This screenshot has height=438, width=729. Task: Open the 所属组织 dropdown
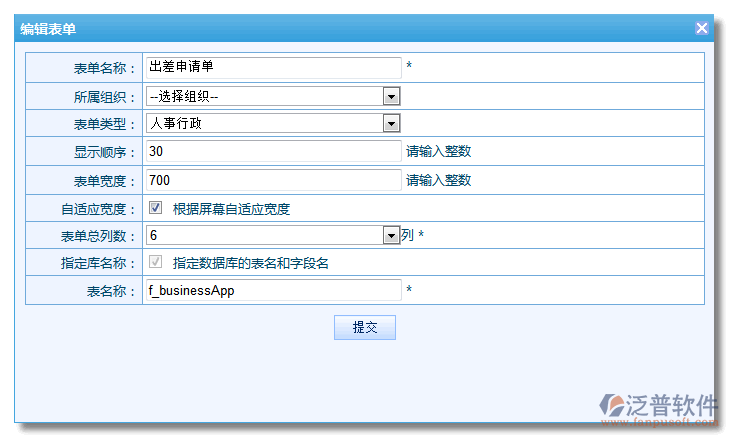[x=273, y=96]
